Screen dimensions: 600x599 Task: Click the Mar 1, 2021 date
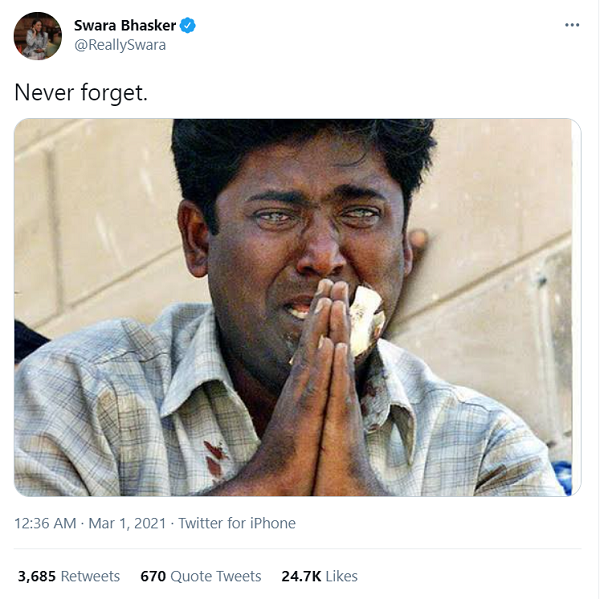[x=127, y=523]
